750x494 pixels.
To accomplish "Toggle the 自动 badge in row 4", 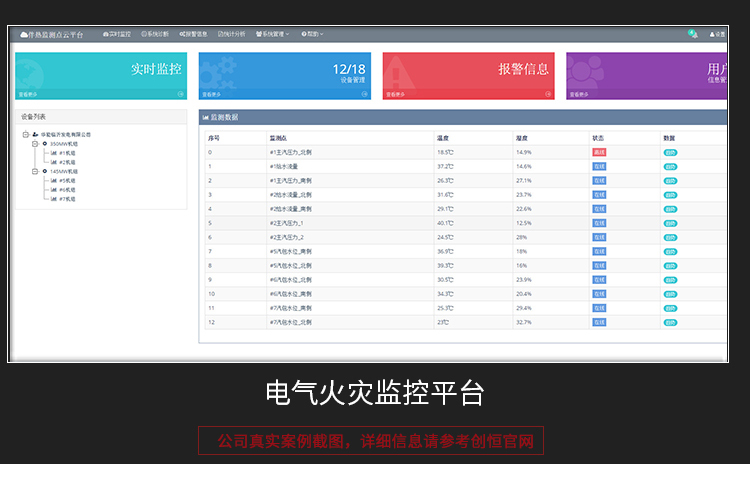I will (670, 209).
